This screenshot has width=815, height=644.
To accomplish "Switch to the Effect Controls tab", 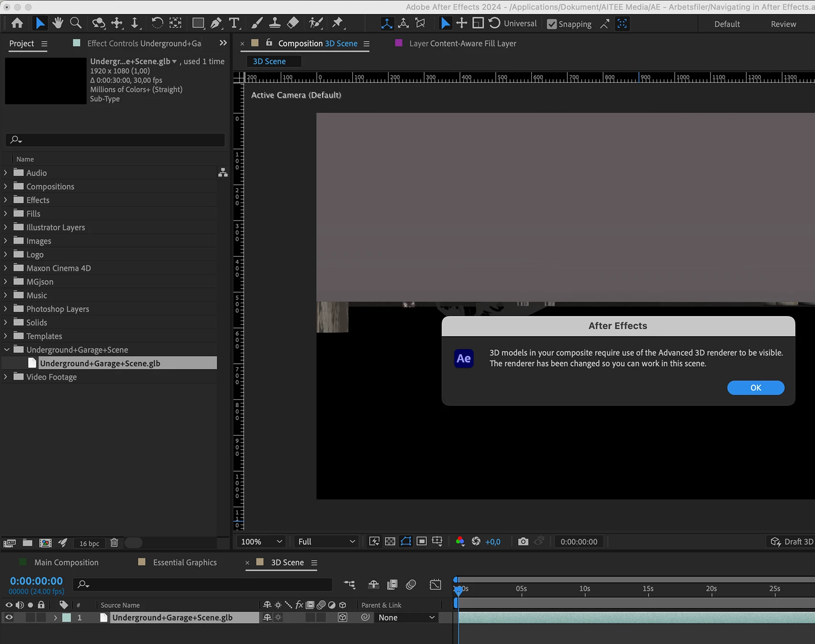I will coord(144,43).
